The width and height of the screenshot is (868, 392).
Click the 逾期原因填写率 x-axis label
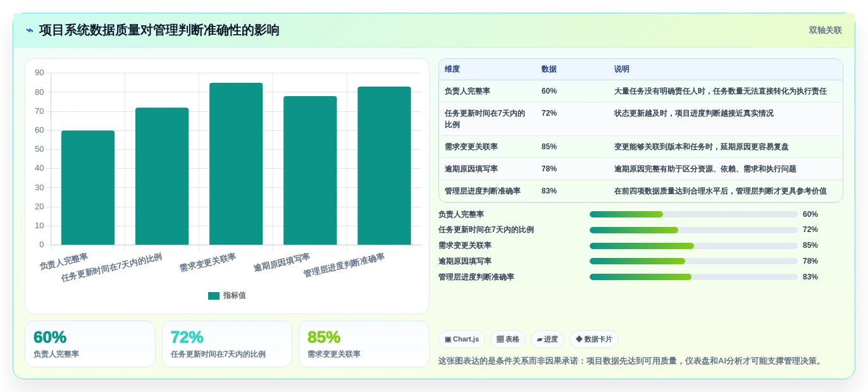click(x=282, y=262)
